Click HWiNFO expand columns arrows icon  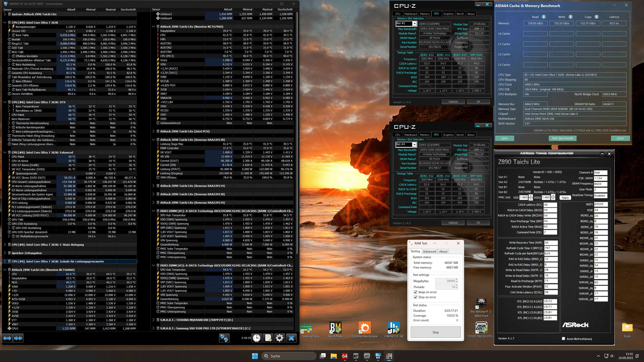coord(7,338)
